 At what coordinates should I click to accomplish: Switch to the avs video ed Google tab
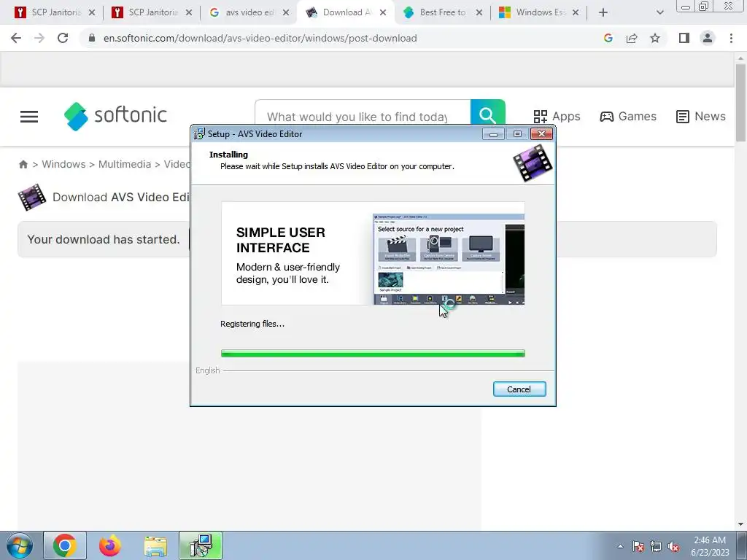(249, 12)
